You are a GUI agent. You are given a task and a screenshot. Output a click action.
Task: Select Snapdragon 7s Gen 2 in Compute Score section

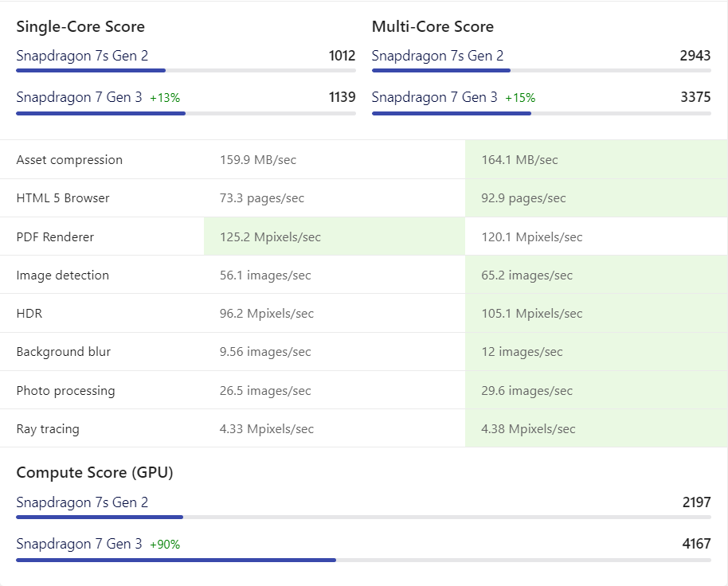[82, 502]
